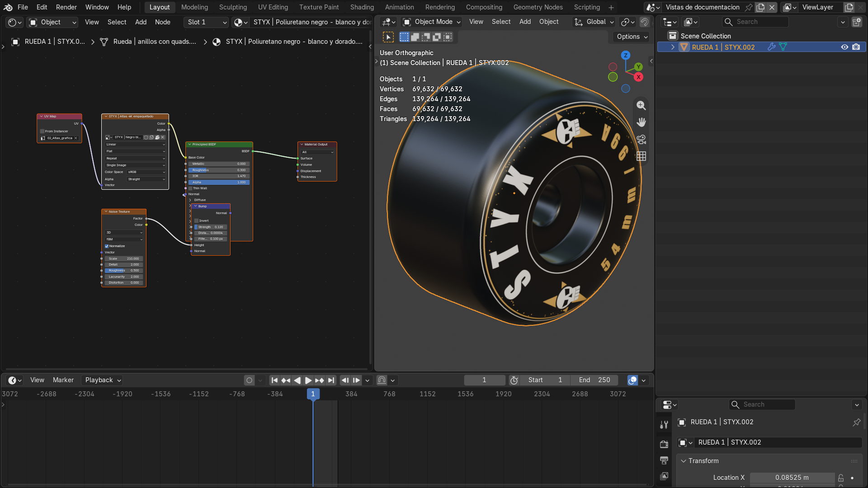Expand RUEDA 1 | STYX.002 in outliner
868x488 pixels.
[673, 47]
